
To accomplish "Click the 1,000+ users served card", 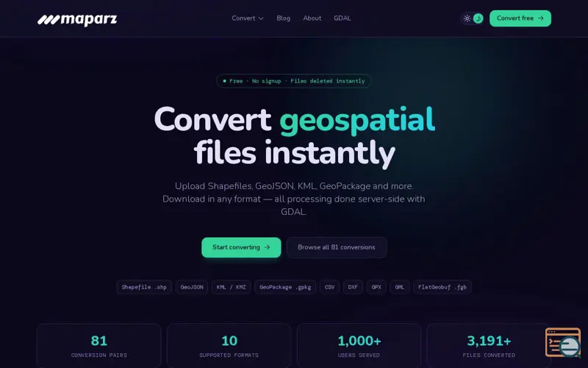I will click(359, 346).
